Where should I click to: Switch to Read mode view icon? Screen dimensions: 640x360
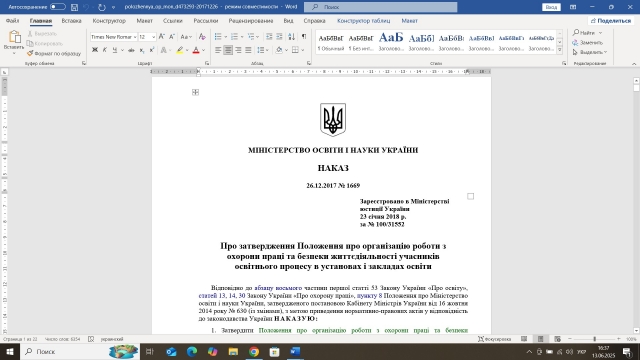tap(524, 339)
